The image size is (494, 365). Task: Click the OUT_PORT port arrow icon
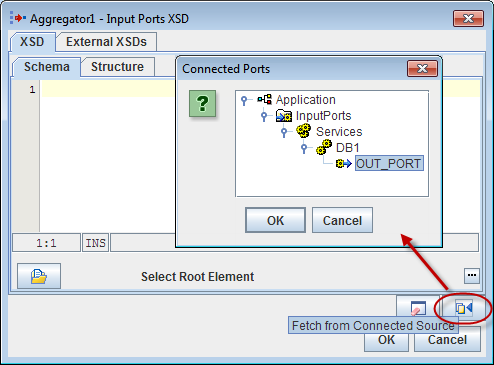pyautogui.click(x=344, y=163)
